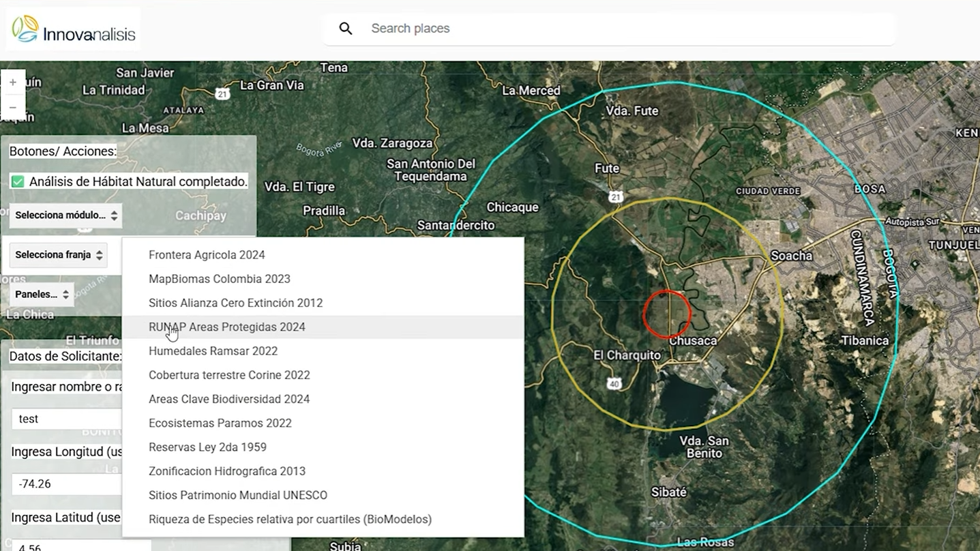Click the route 21 shield near La Gran Via
Viewport: 980px width, 551px height.
click(222, 94)
